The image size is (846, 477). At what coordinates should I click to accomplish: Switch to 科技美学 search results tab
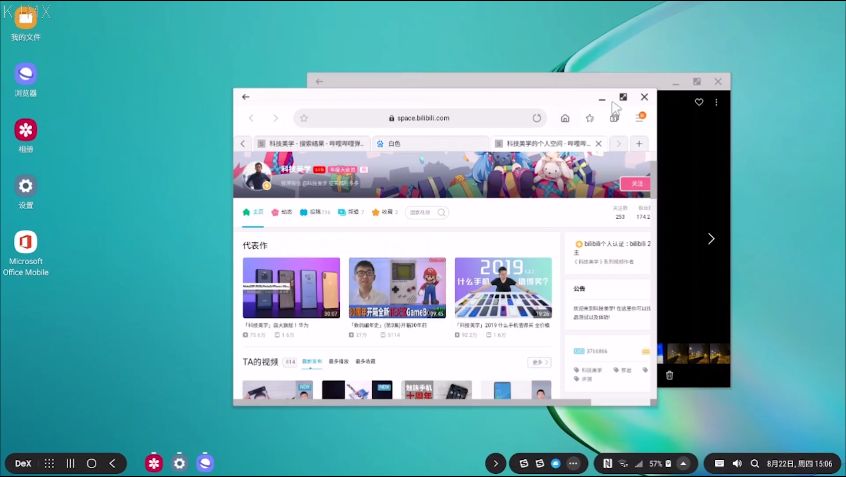pyautogui.click(x=311, y=144)
